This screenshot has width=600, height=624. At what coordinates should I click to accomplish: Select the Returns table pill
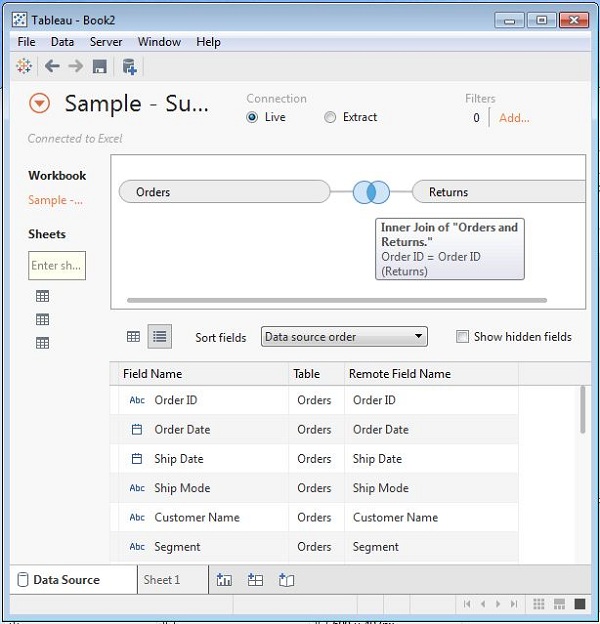[499, 192]
